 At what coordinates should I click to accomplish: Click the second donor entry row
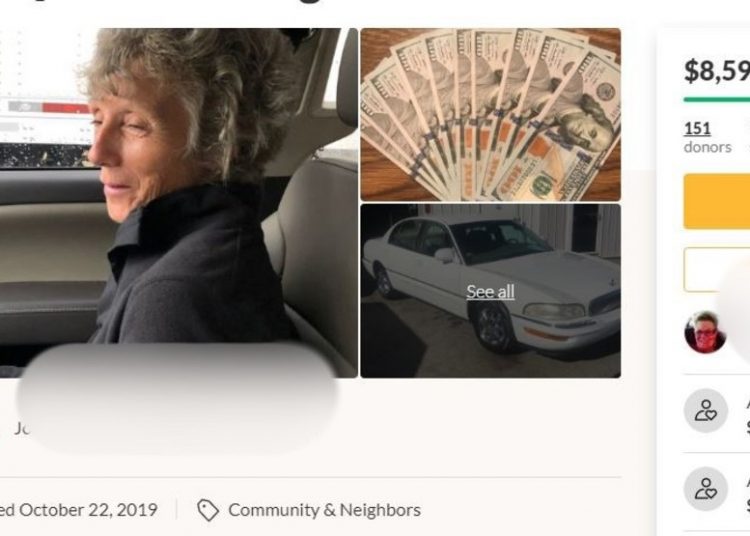click(717, 490)
